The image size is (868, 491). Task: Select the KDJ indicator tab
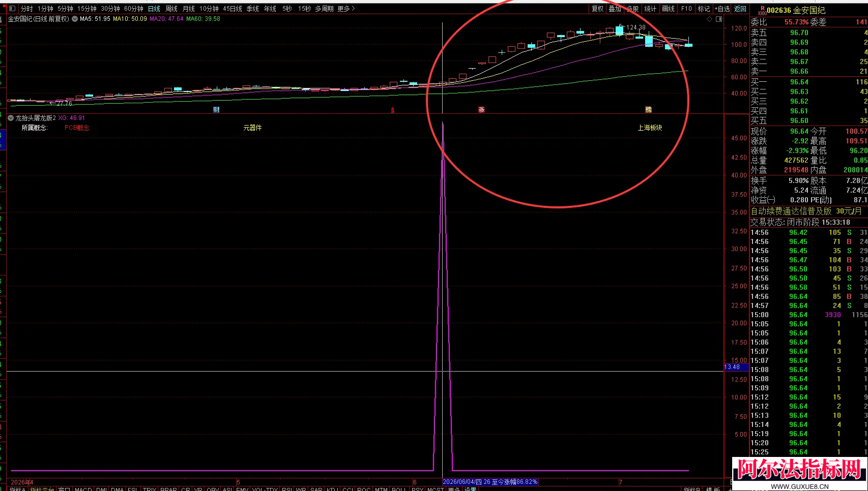point(332,489)
